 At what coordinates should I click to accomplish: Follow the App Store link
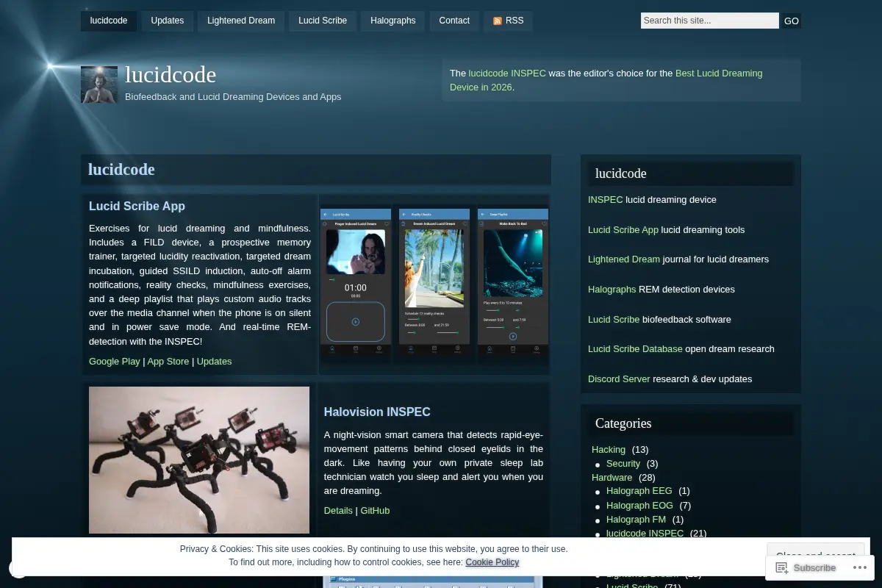click(x=168, y=362)
